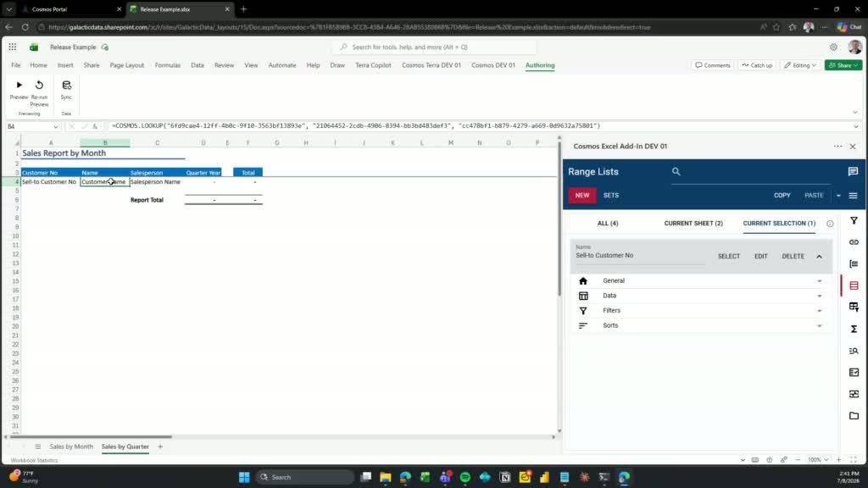Open the Cosmos Terra DEV 01 tab

431,65
